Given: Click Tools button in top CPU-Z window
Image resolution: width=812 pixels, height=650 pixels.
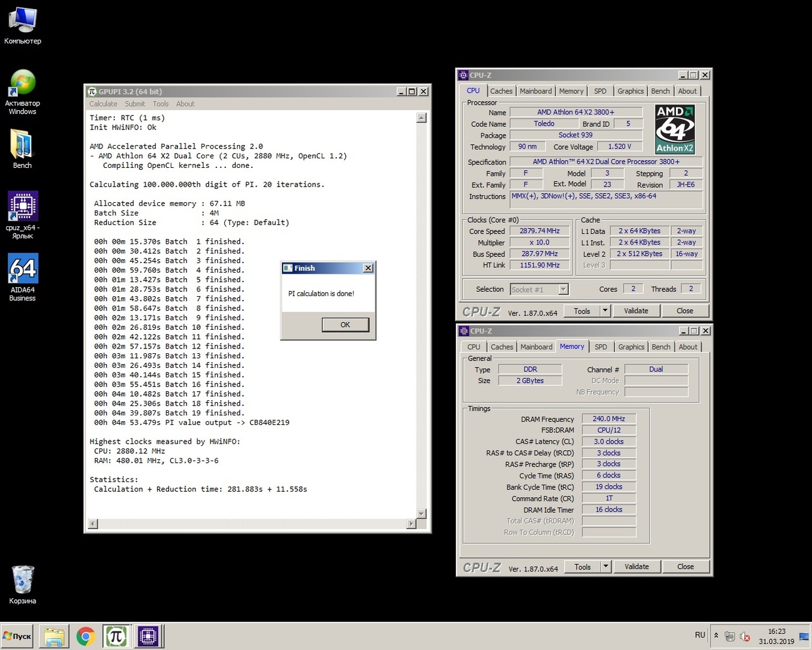Looking at the screenshot, I should coord(582,311).
